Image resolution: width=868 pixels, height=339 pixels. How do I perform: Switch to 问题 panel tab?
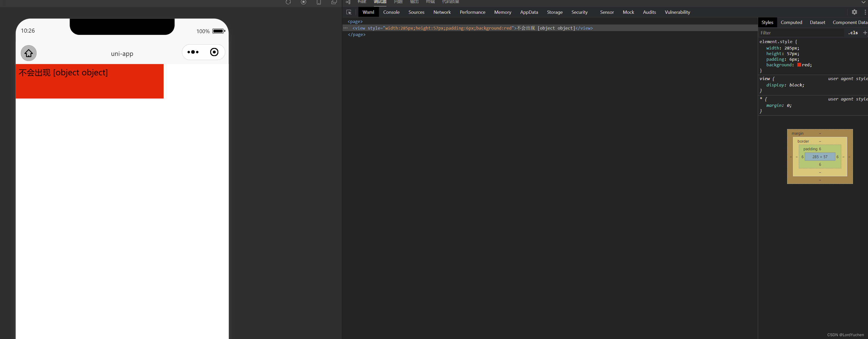[398, 2]
